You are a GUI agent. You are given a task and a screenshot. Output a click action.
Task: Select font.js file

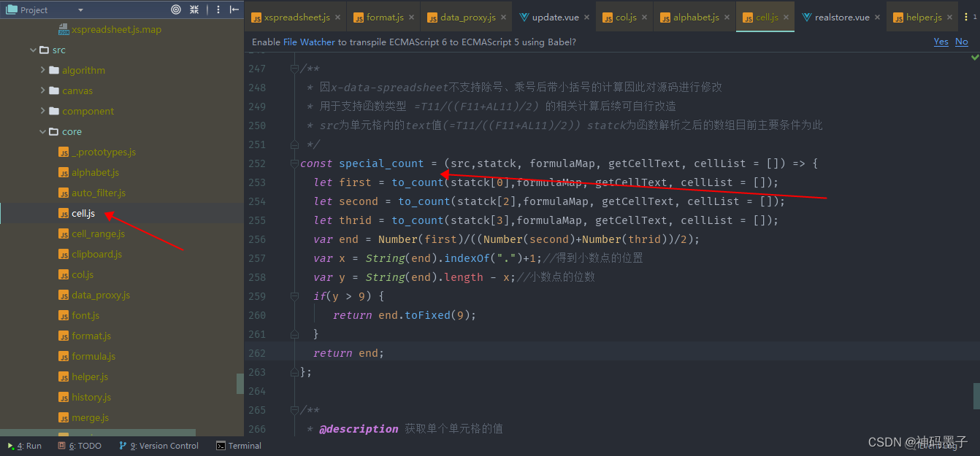(x=79, y=316)
